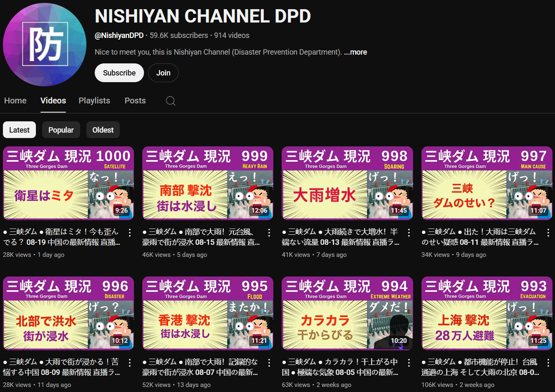Click '106K views • 2 weeks ago' text
Screen dimensions: 555x392
tap(458, 385)
